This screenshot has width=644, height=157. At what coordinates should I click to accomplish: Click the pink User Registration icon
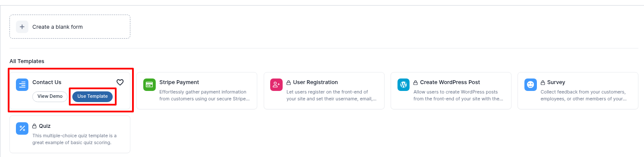click(x=276, y=85)
